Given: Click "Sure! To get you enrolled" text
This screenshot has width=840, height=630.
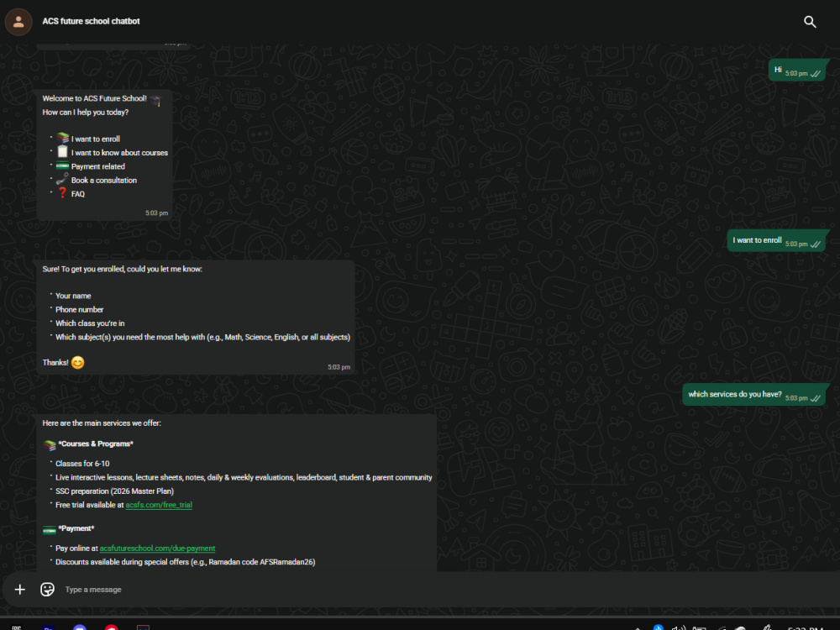Looking at the screenshot, I should pyautogui.click(x=122, y=269).
